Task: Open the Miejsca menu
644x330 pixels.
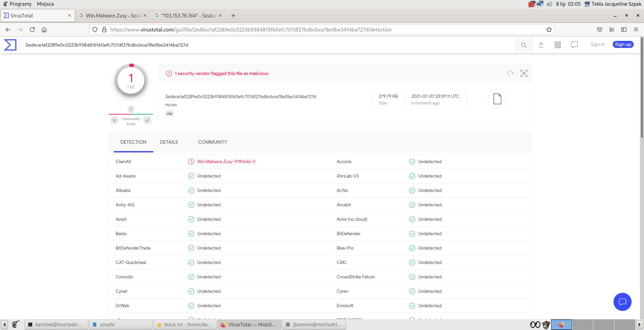Action: point(45,4)
